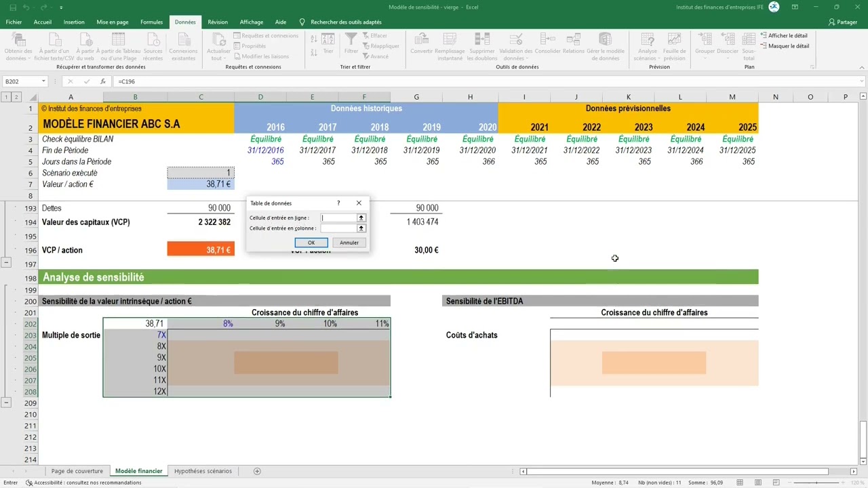Open Hypothèses scénarios sheet
Viewport: 868px width, 488px height.
(x=203, y=471)
